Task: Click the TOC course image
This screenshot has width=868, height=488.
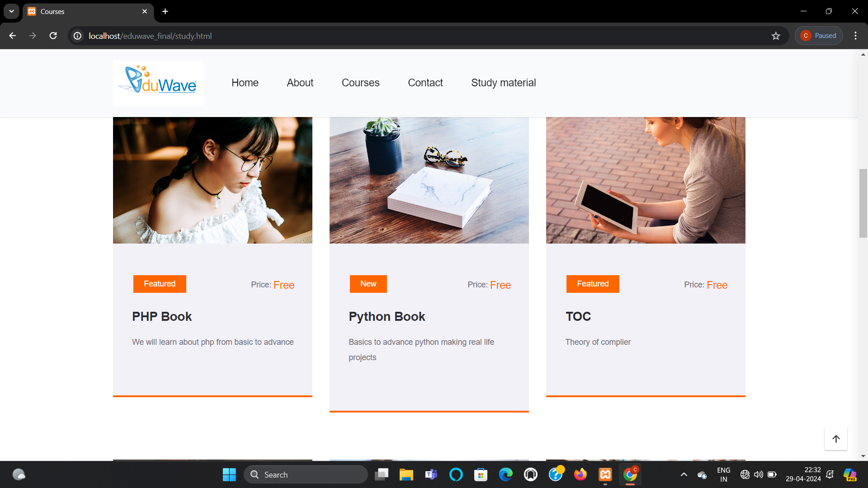Action: click(x=645, y=180)
